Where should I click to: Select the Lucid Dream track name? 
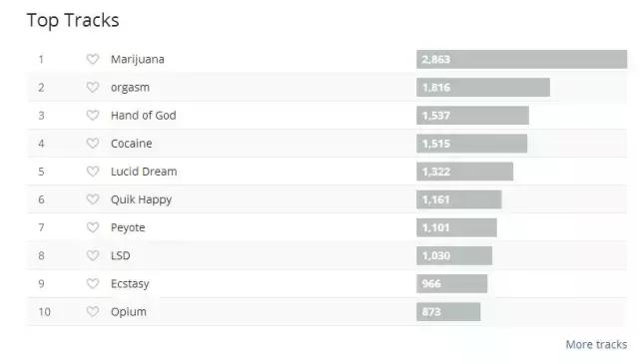click(144, 172)
